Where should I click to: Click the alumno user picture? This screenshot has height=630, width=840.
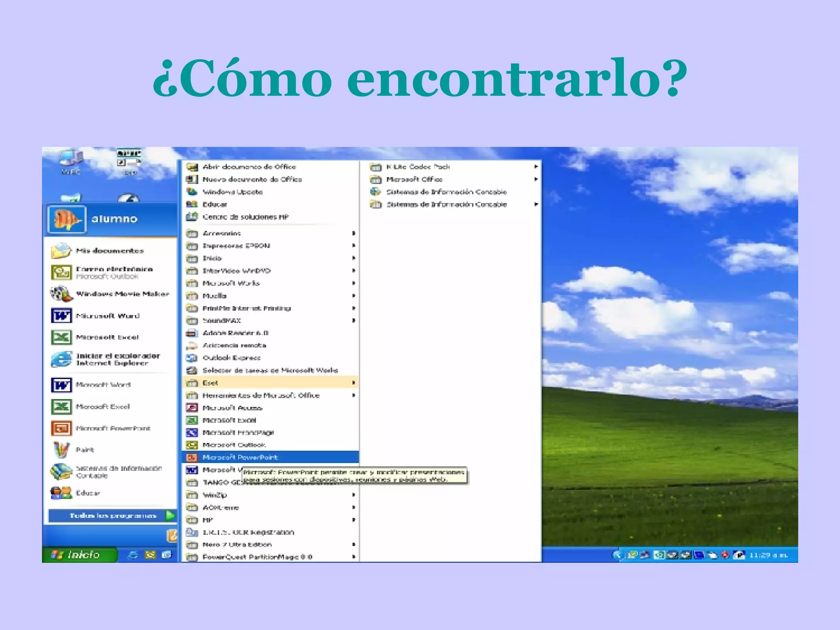coord(66,219)
